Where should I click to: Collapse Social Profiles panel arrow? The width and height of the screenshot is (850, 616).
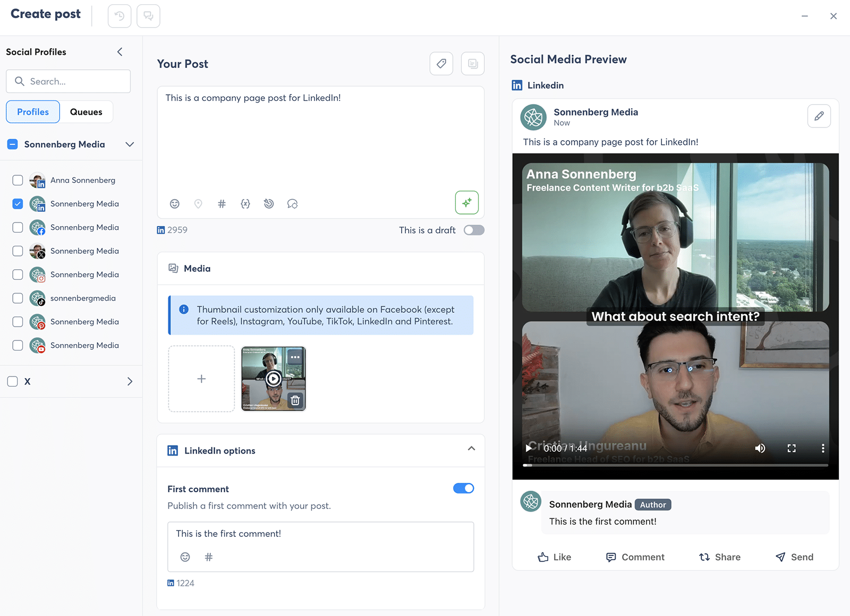(x=120, y=52)
